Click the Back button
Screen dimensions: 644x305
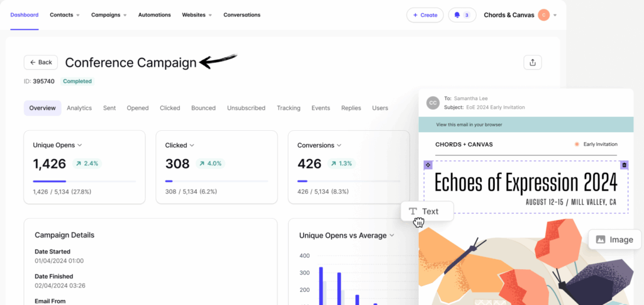pos(41,62)
